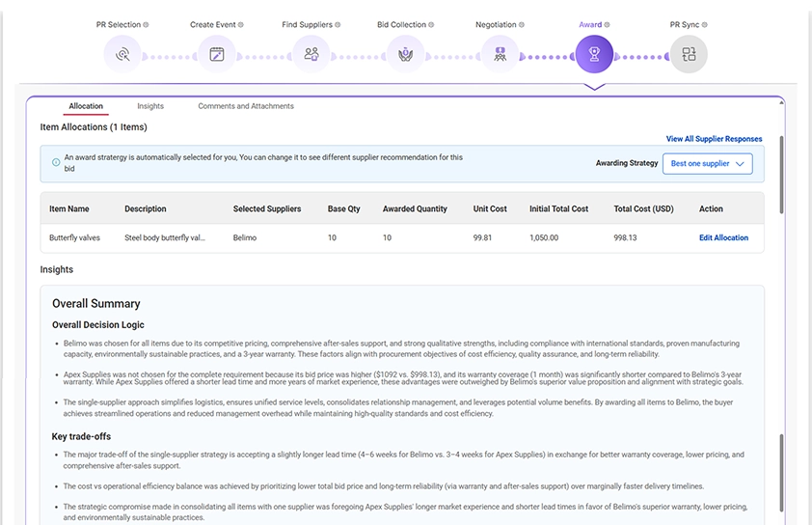Viewport: 812px width, 525px height.
Task: Click the scroll up arrow at panel top
Action: (x=781, y=101)
